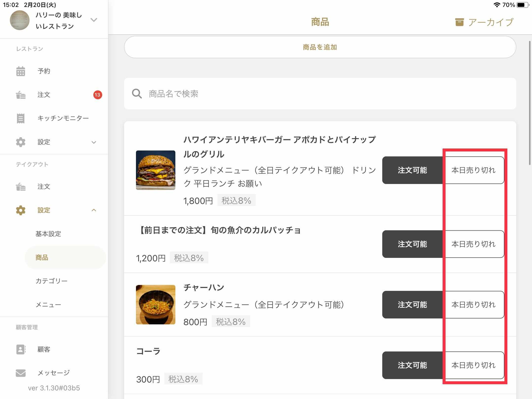Click the 顧客 contact card icon
This screenshot has width=532, height=399.
21,349
